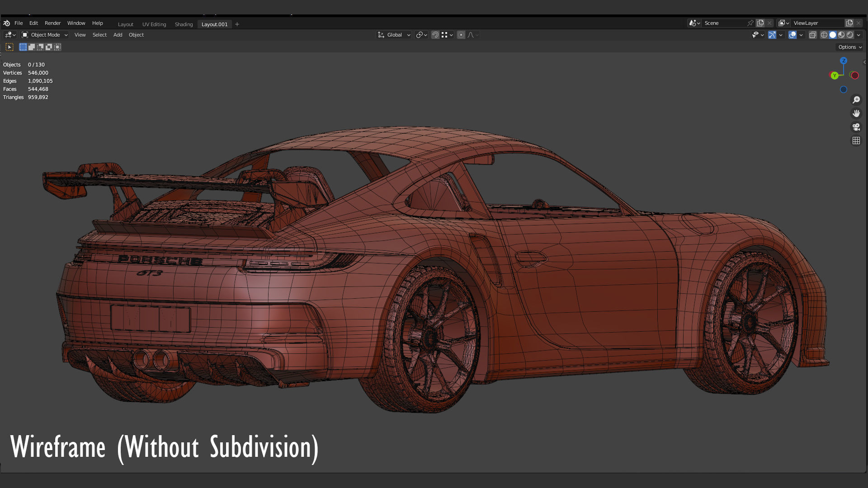Open the ViewLayer browse dropdown icon
The height and width of the screenshot is (488, 868).
pyautogui.click(x=783, y=23)
